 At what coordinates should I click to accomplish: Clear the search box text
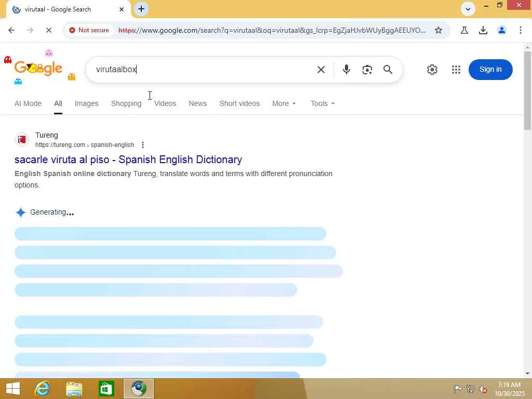click(x=321, y=70)
